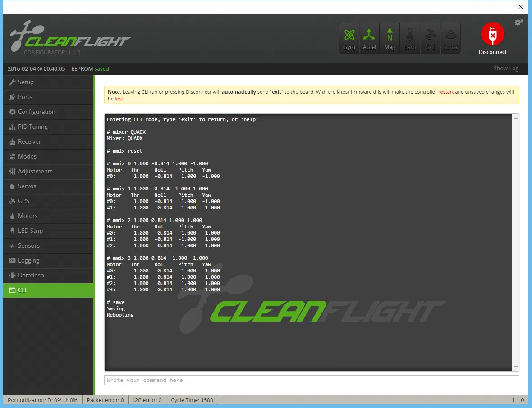Go to the Motors tab

click(48, 216)
